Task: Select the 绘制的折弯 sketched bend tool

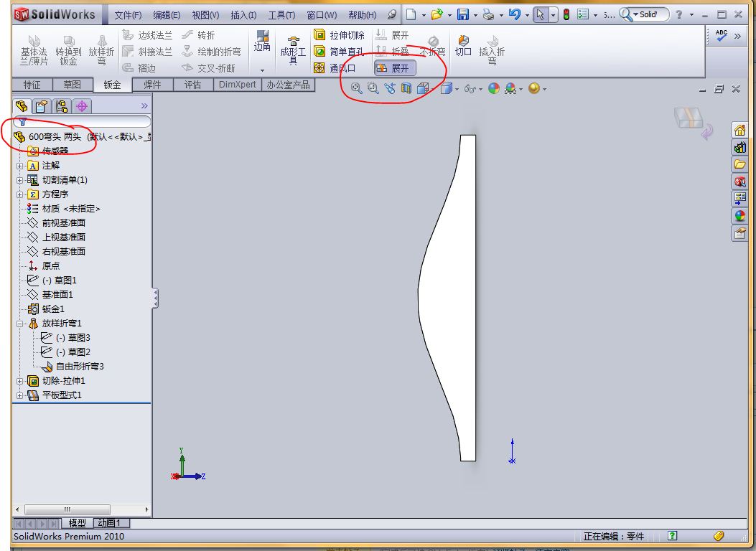Action: click(211, 52)
